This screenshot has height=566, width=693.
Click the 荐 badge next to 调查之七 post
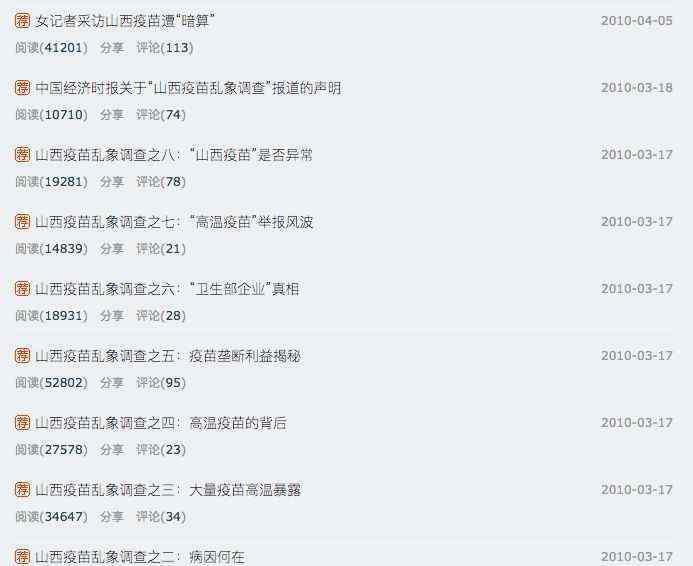[x=22, y=221]
